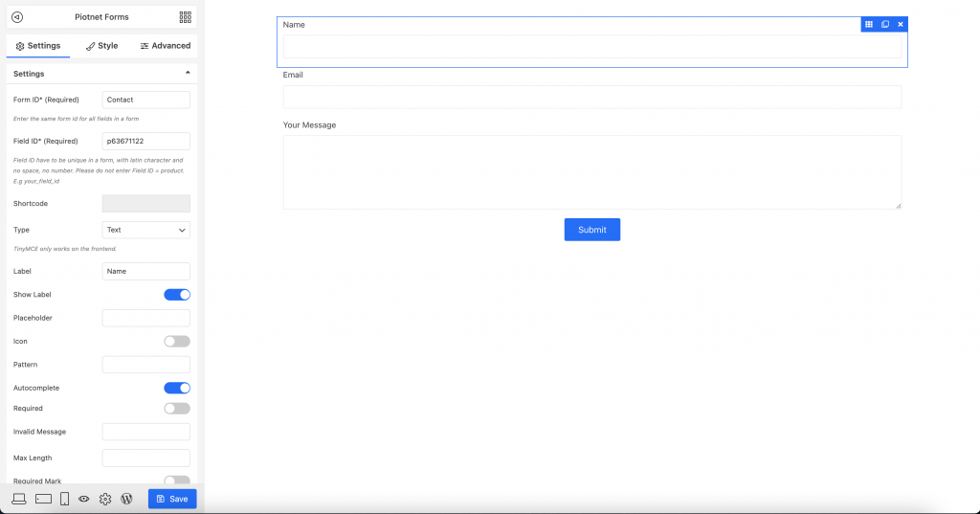Click the textarea resize handle corner
980x514 pixels.
coord(898,206)
